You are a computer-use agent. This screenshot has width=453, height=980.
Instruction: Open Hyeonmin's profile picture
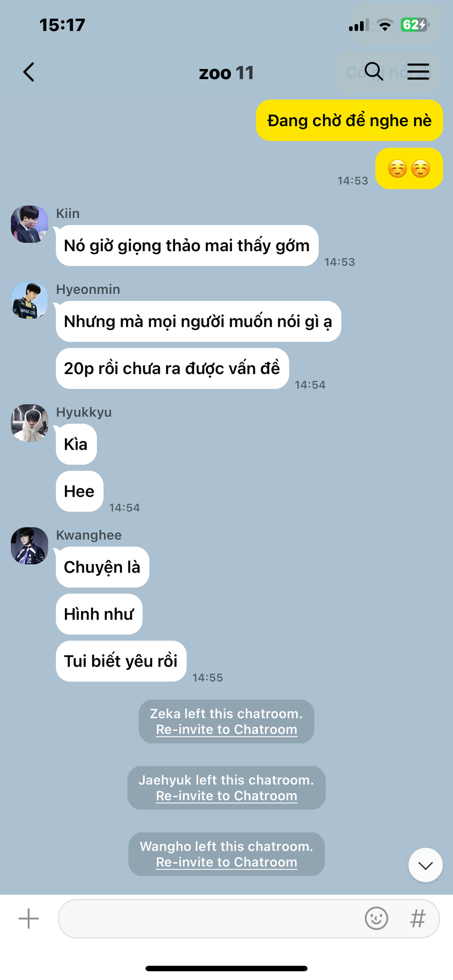30,300
